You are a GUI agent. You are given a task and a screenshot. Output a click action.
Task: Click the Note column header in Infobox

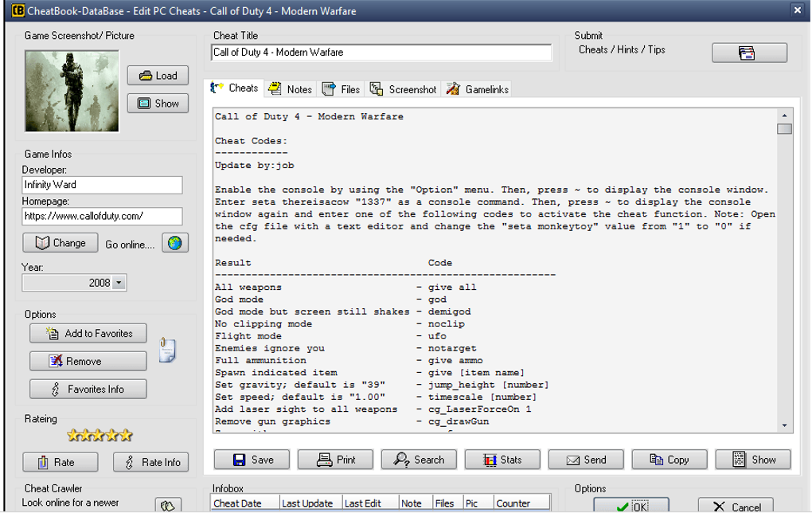coord(416,503)
